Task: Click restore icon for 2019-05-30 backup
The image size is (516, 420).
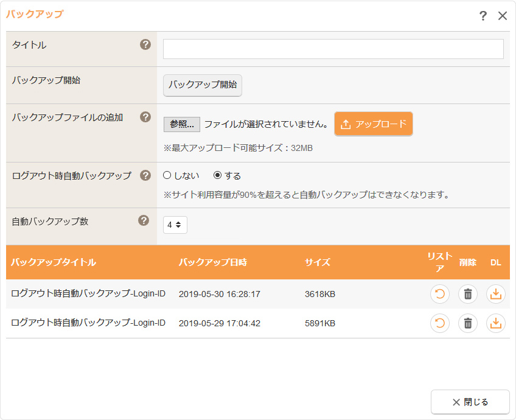Action: [x=439, y=294]
